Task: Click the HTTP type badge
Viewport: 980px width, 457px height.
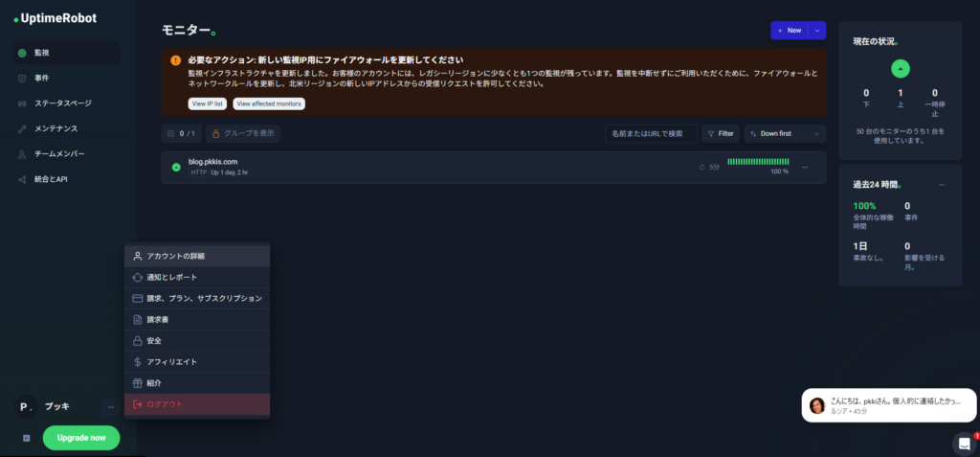Action: (x=199, y=172)
